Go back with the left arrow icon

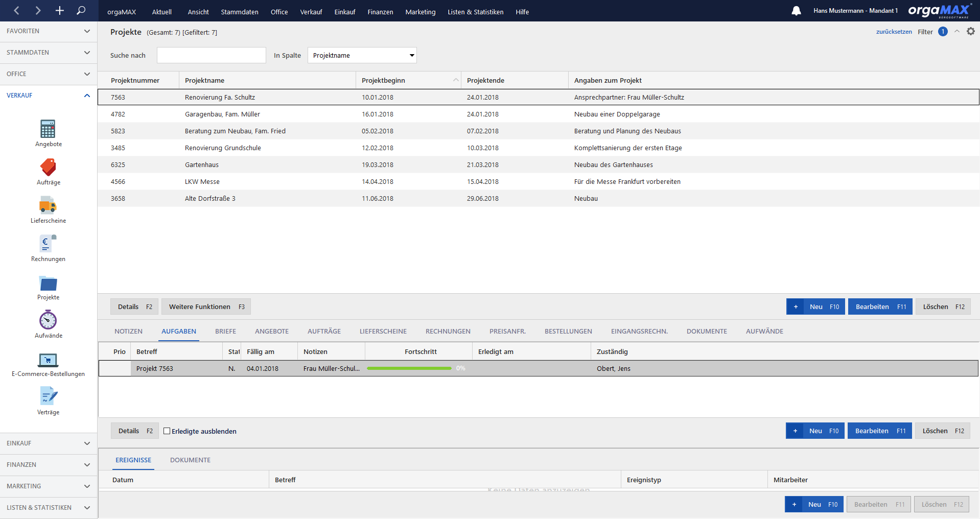coord(17,10)
